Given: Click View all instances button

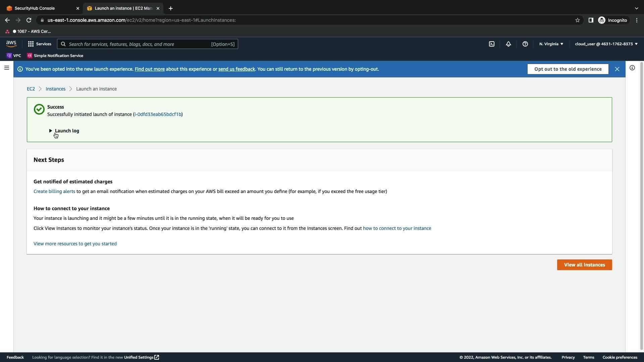Looking at the screenshot, I should pyautogui.click(x=584, y=265).
